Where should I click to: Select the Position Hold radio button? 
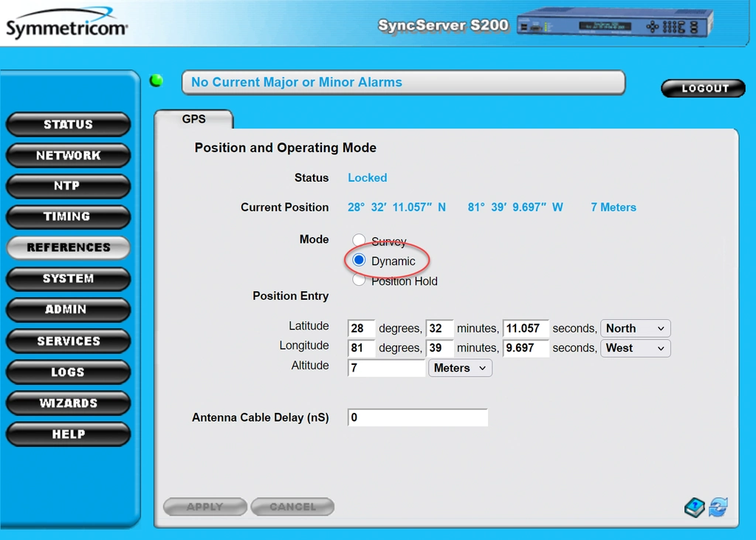359,280
